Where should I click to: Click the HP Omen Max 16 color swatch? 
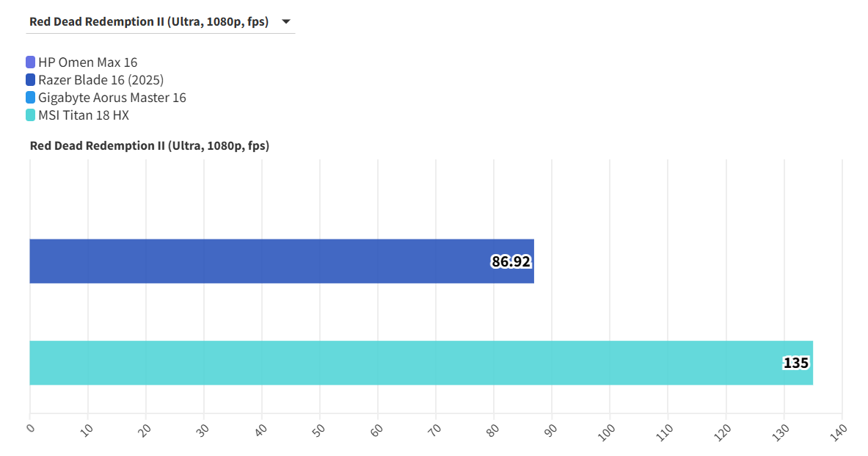(x=31, y=62)
